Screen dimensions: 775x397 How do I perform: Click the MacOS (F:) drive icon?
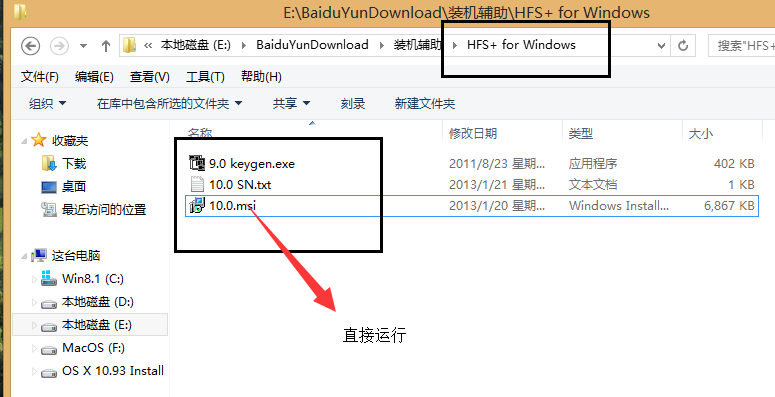(49, 350)
